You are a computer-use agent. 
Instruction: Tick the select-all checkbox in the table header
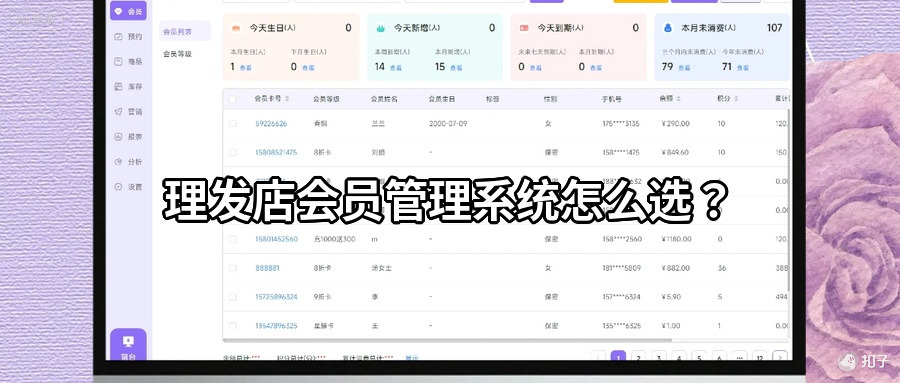232,99
